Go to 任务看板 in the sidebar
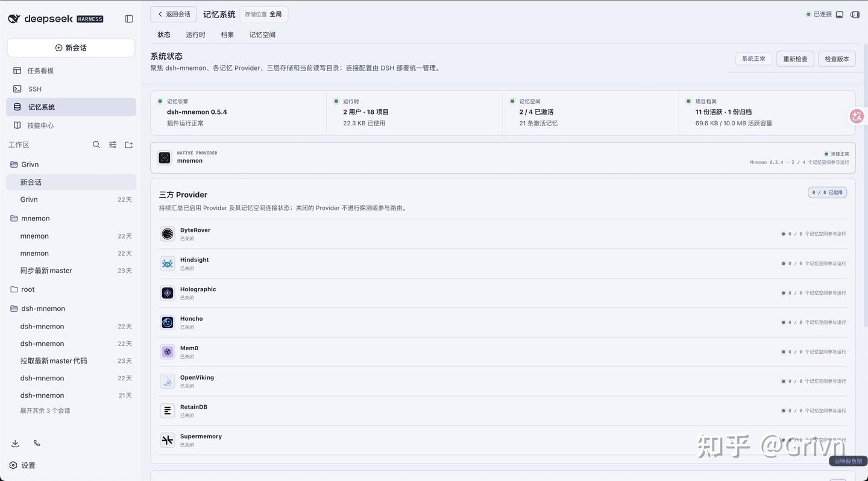This screenshot has width=868, height=481. (x=71, y=71)
